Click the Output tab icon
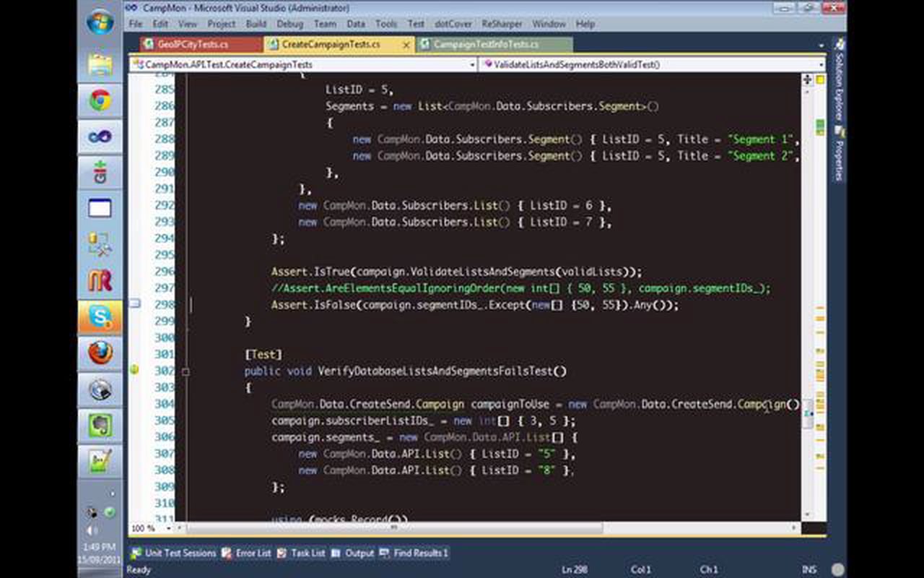 (x=336, y=553)
